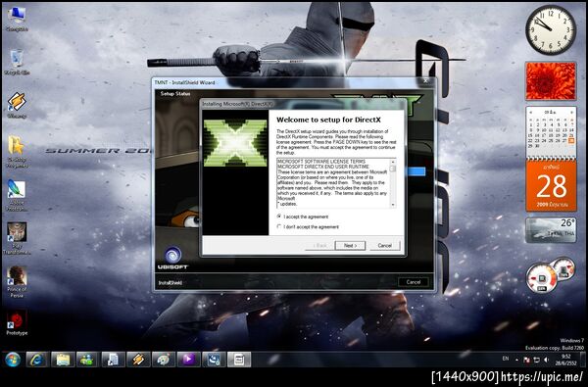Switch to the DirectX installer taskbar item
The height and width of the screenshot is (387, 588).
pos(239,360)
